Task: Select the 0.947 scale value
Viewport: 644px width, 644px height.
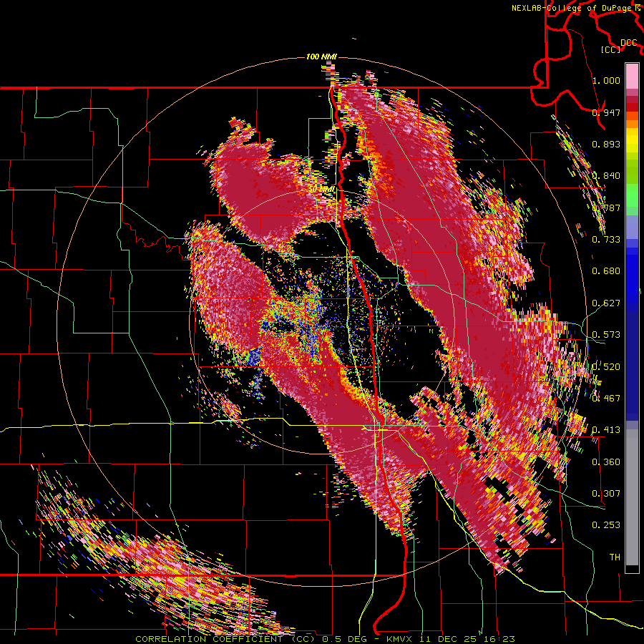Action: coord(606,112)
